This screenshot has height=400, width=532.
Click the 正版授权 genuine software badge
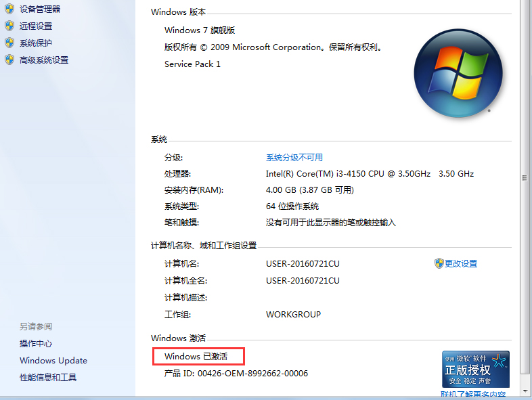475,369
